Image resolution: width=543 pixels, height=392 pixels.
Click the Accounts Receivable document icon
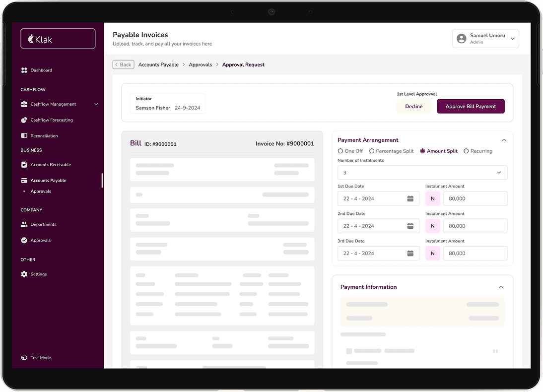(24, 165)
